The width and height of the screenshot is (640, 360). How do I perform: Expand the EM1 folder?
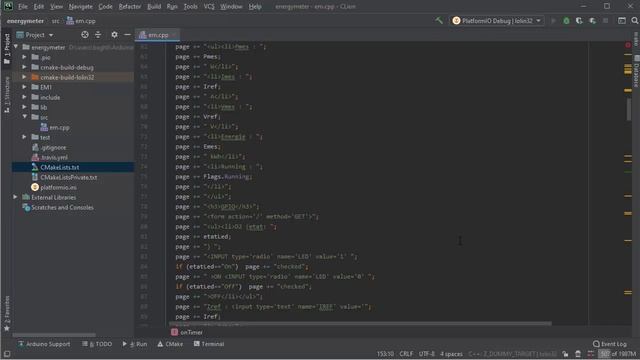coord(24,87)
